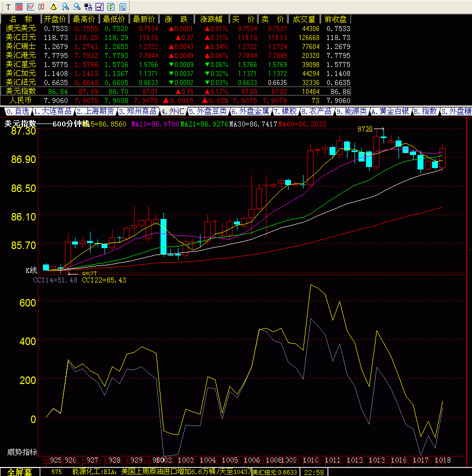Select the 美汇星元 quote row
472x476 pixels.
pos(176,64)
